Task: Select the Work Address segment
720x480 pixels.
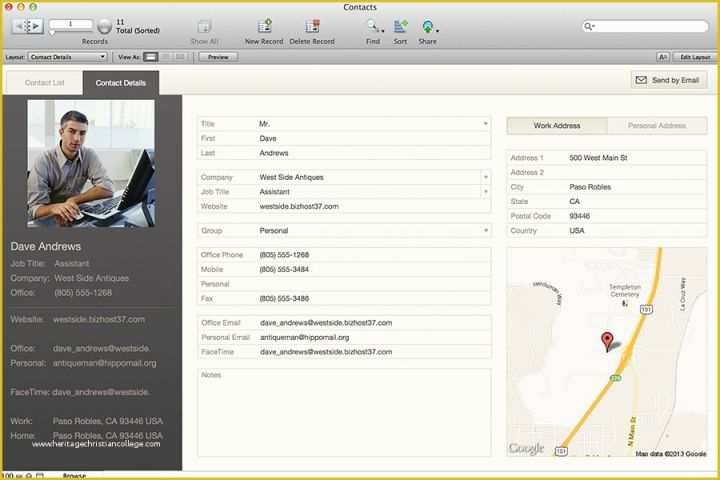Action: (x=557, y=126)
